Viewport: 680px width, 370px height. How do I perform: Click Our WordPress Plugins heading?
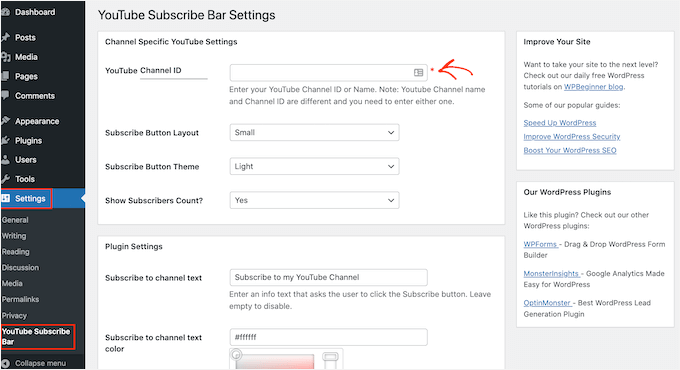[567, 192]
